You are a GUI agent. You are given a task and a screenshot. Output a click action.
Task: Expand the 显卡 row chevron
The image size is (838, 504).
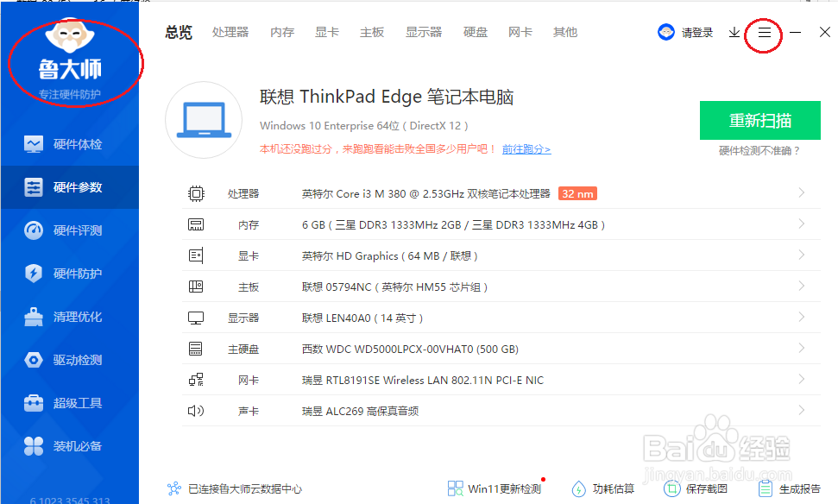tap(801, 255)
